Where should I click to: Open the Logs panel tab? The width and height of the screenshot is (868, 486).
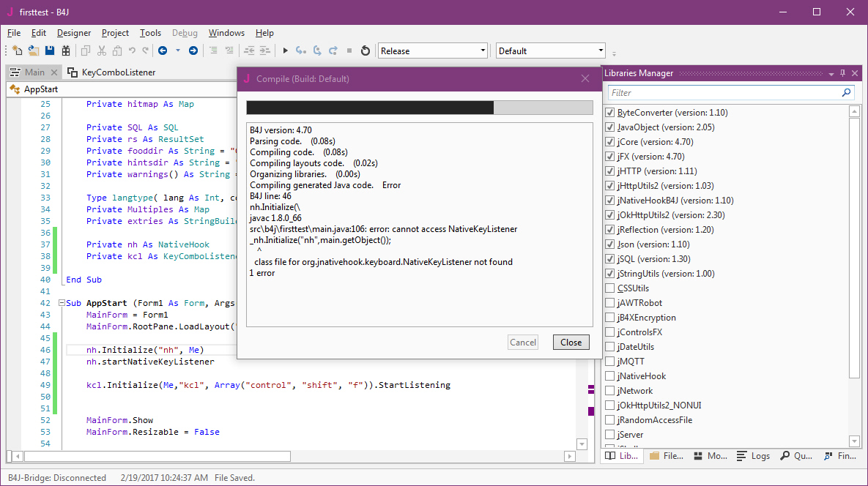coord(754,456)
